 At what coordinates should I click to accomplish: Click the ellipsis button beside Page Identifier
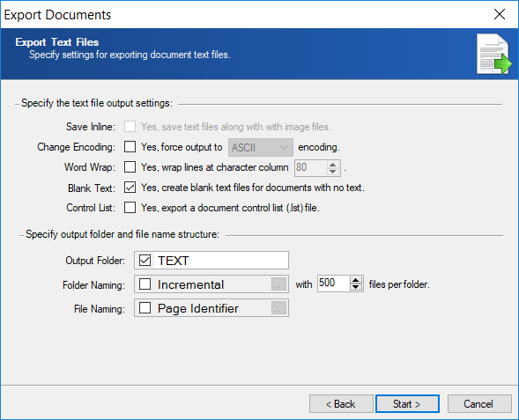pyautogui.click(x=278, y=308)
